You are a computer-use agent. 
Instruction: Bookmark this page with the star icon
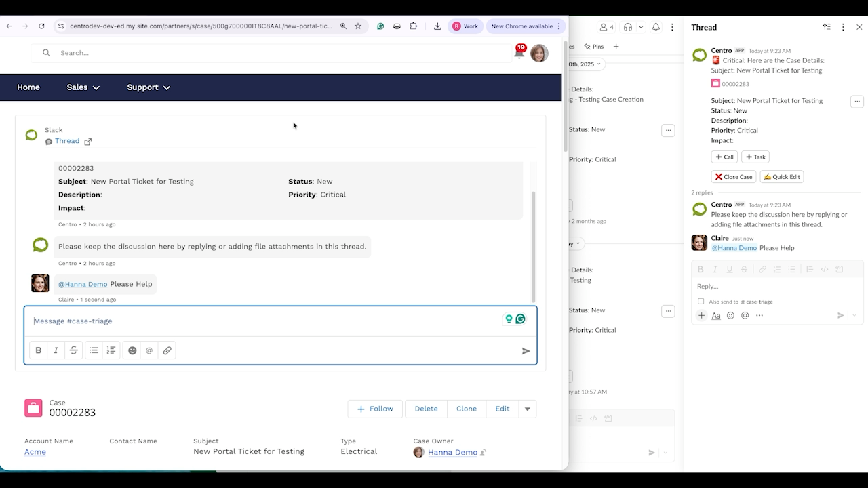coord(358,26)
